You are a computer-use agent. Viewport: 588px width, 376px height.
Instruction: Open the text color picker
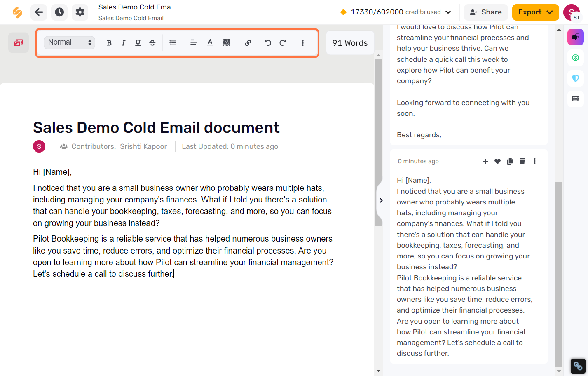tap(210, 42)
